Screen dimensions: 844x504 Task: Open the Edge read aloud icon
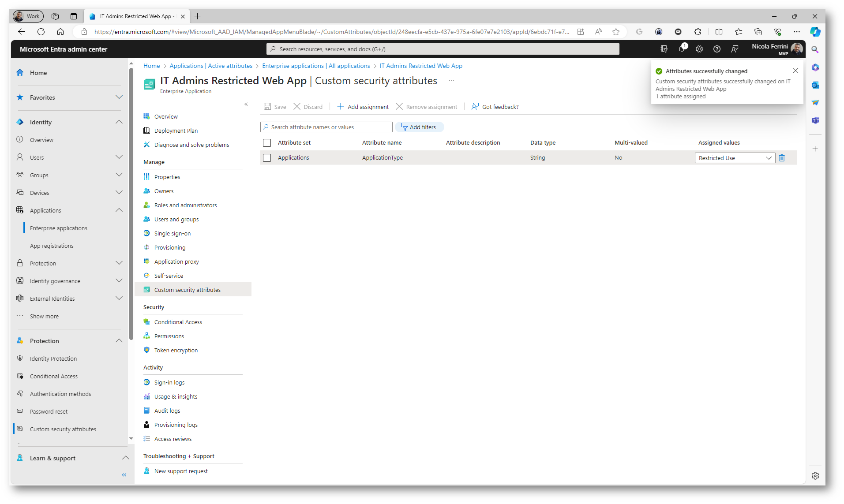coord(598,32)
